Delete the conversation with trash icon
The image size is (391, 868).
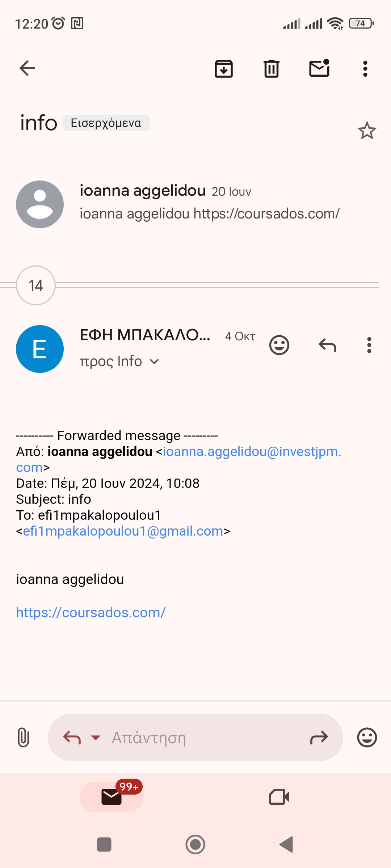click(271, 68)
